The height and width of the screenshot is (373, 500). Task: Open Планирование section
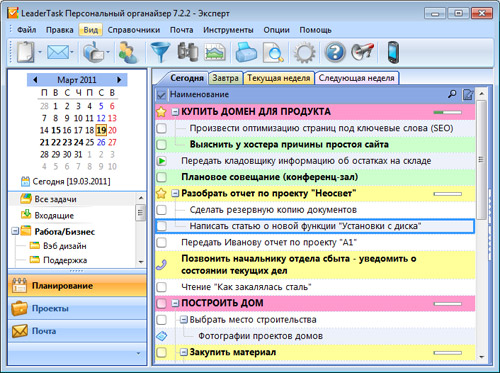pyautogui.click(x=77, y=286)
